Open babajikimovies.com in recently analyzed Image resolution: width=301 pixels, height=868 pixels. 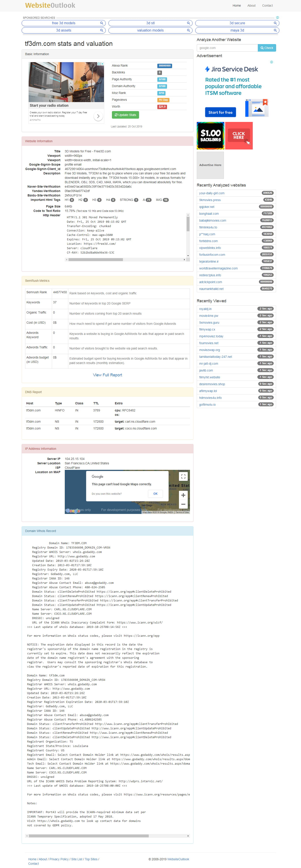[x=212, y=221]
